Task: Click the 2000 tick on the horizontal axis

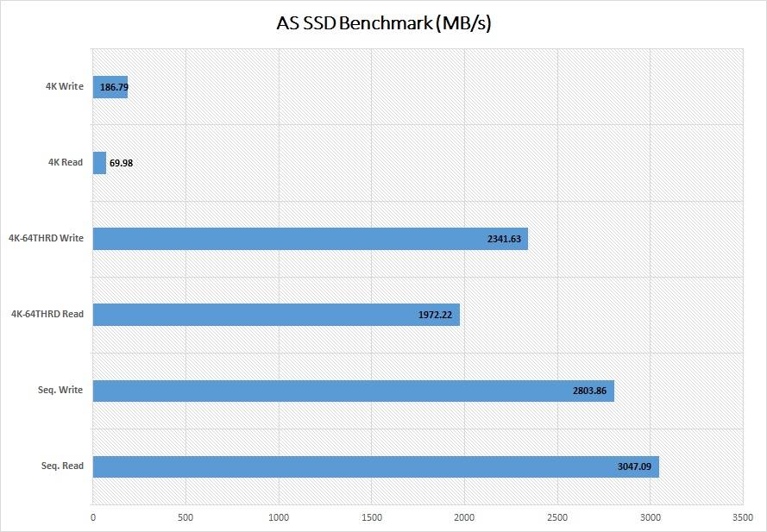Action: pos(464,517)
